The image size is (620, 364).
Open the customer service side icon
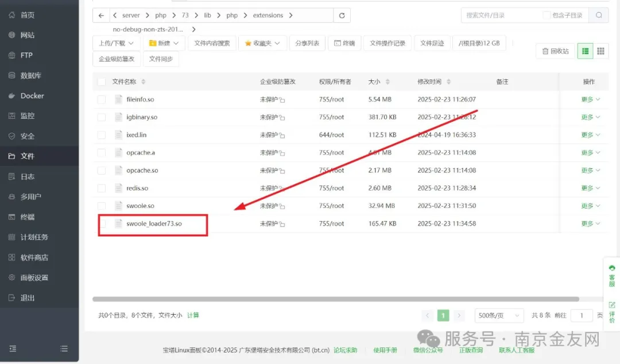point(612,276)
